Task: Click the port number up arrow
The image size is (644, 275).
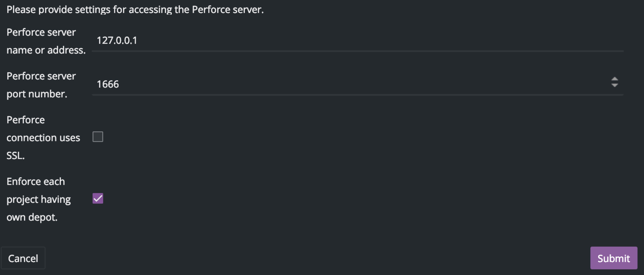Action: coord(615,79)
